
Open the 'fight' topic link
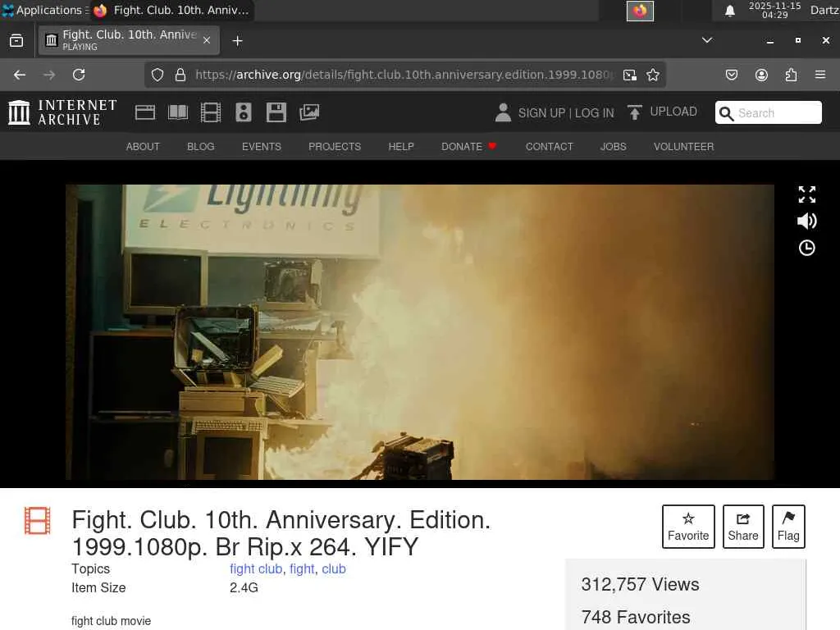click(302, 569)
